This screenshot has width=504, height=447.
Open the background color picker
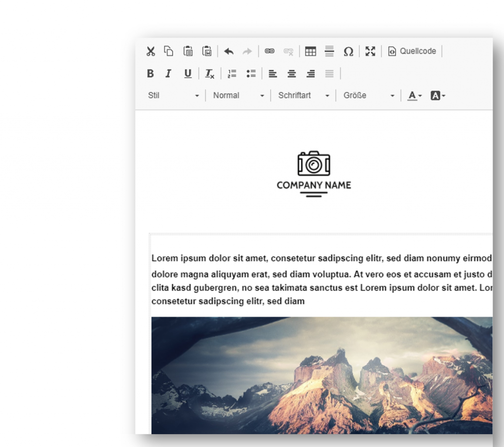click(x=438, y=95)
